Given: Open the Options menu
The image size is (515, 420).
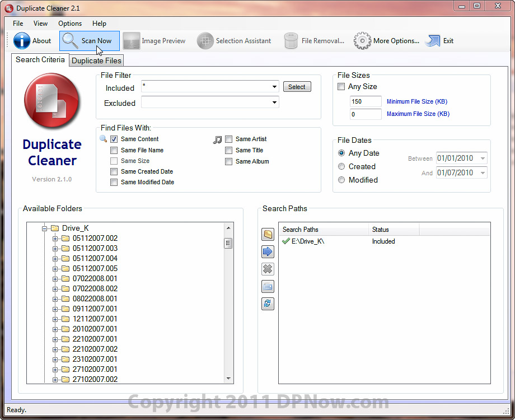Looking at the screenshot, I should 70,24.
